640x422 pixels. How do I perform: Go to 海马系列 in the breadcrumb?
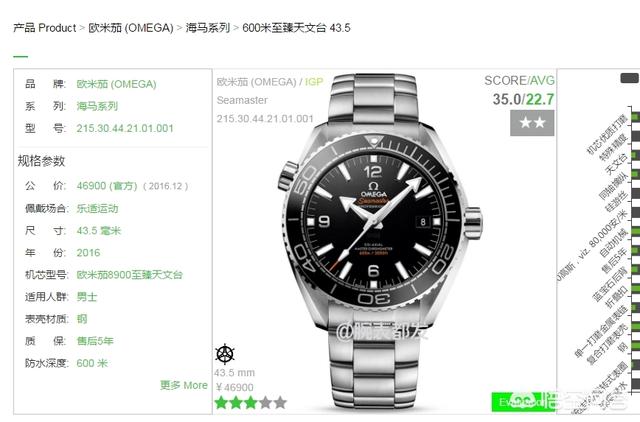[208, 28]
